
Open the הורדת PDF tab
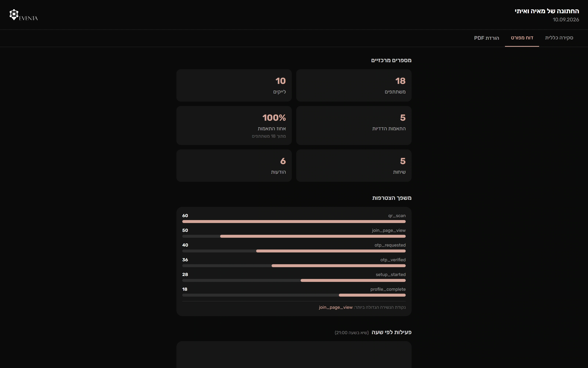coord(486,38)
